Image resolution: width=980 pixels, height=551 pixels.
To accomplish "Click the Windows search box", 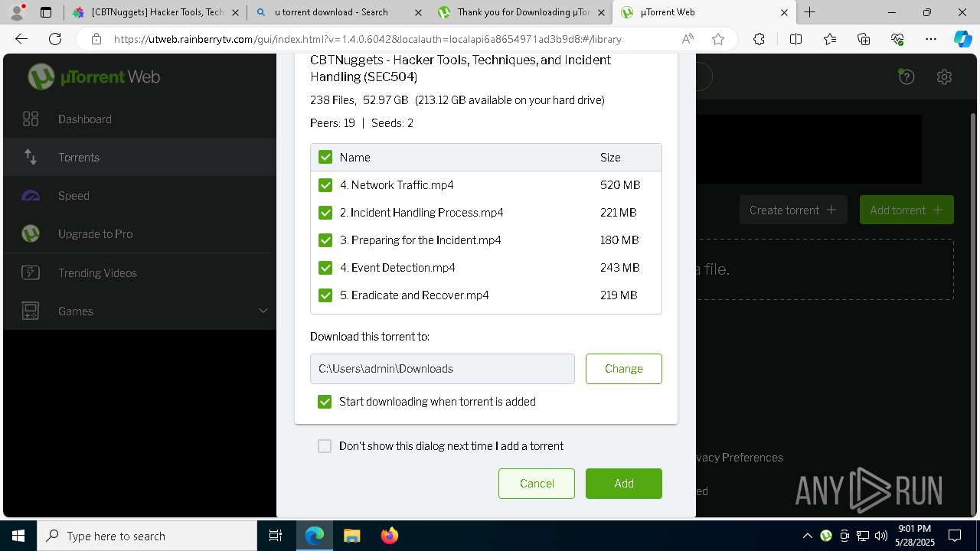I will click(x=147, y=536).
